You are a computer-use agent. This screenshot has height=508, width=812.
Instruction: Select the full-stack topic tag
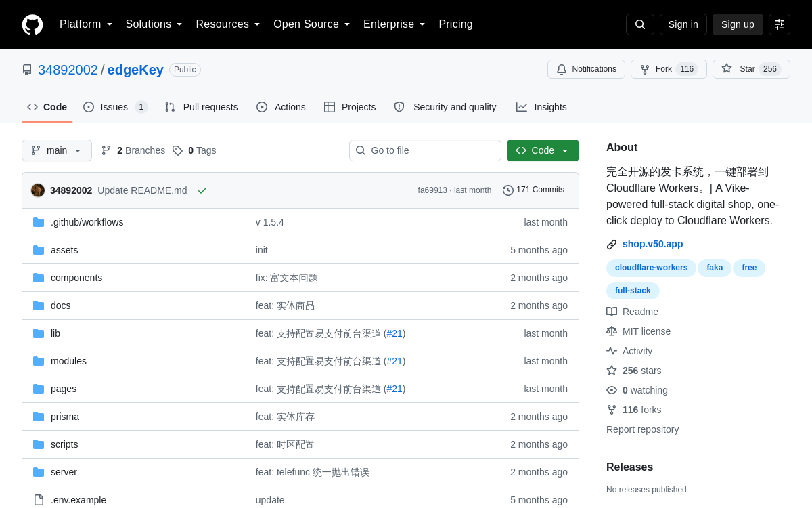[633, 291]
